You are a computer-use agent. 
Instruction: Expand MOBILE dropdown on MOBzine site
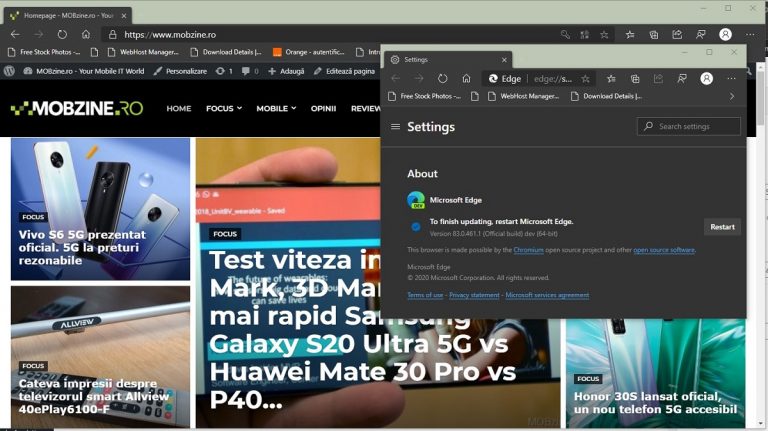(276, 108)
